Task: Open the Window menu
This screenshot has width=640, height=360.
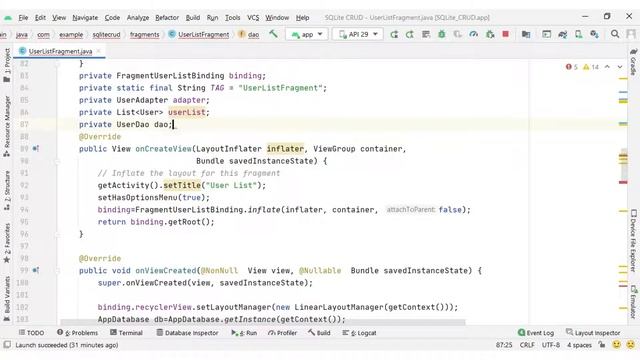Action: pos(277,18)
